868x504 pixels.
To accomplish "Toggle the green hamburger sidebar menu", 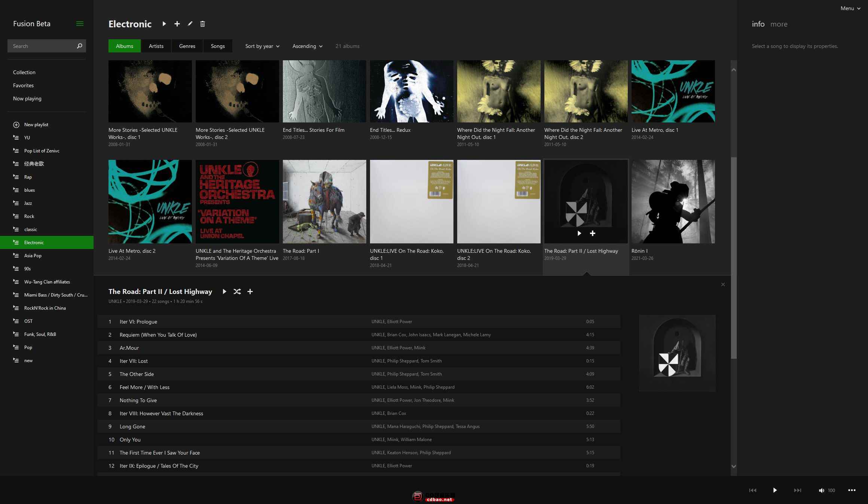I will point(80,24).
